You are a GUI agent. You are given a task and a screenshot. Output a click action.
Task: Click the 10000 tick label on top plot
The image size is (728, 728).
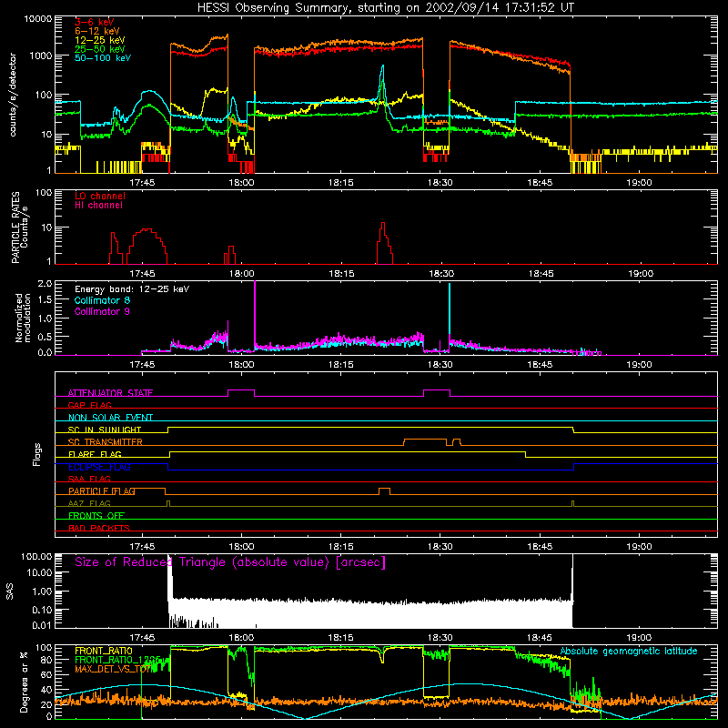click(38, 19)
